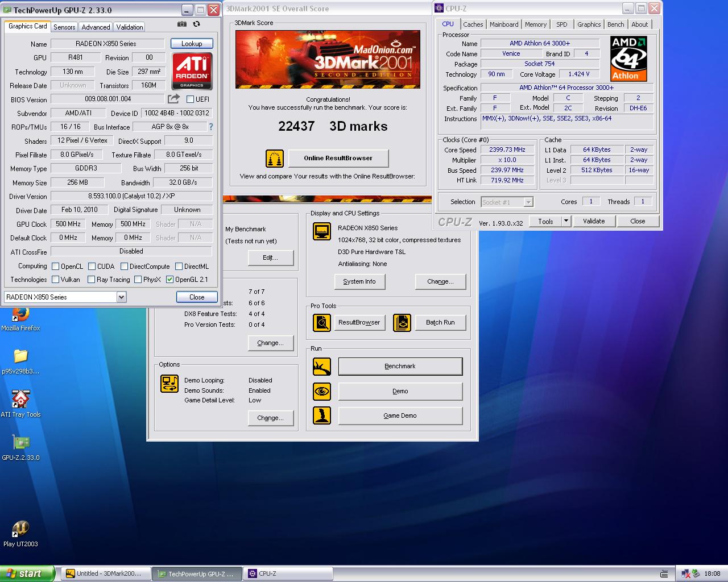Screen dimensions: 728x582
Task: Open the CPU-Z Tools dropdown arrow
Action: tap(566, 221)
